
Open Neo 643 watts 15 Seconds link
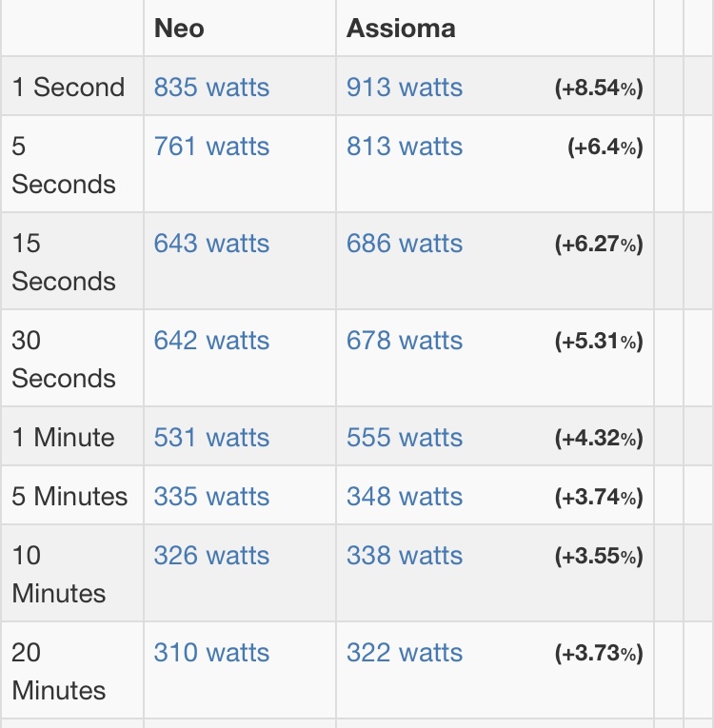click(x=211, y=244)
